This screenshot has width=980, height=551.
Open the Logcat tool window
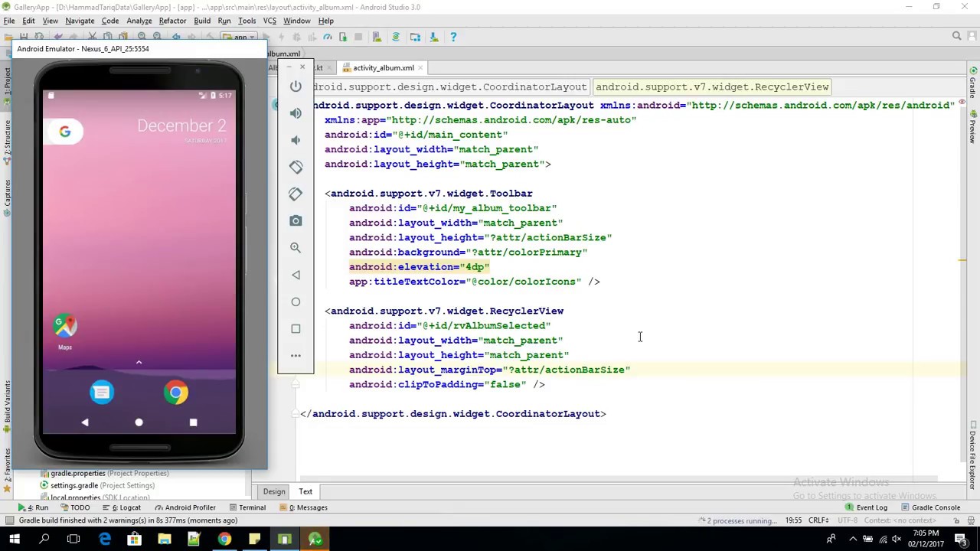coord(121,507)
